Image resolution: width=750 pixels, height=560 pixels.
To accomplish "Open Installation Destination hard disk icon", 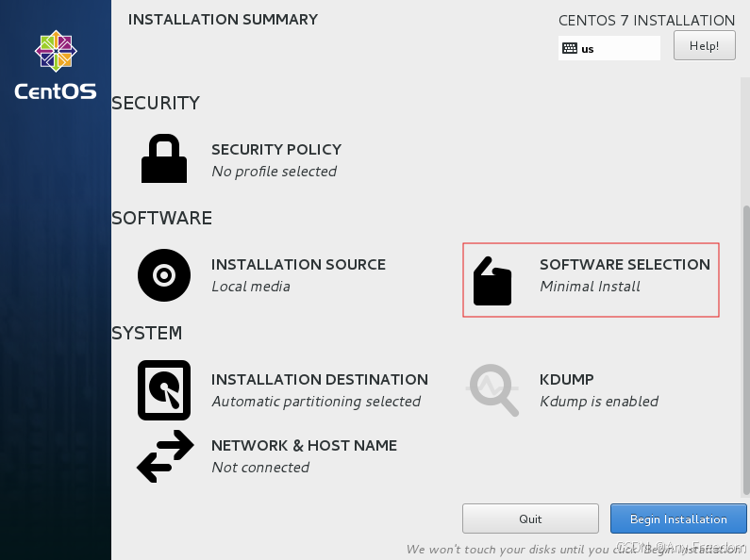I will (x=164, y=390).
